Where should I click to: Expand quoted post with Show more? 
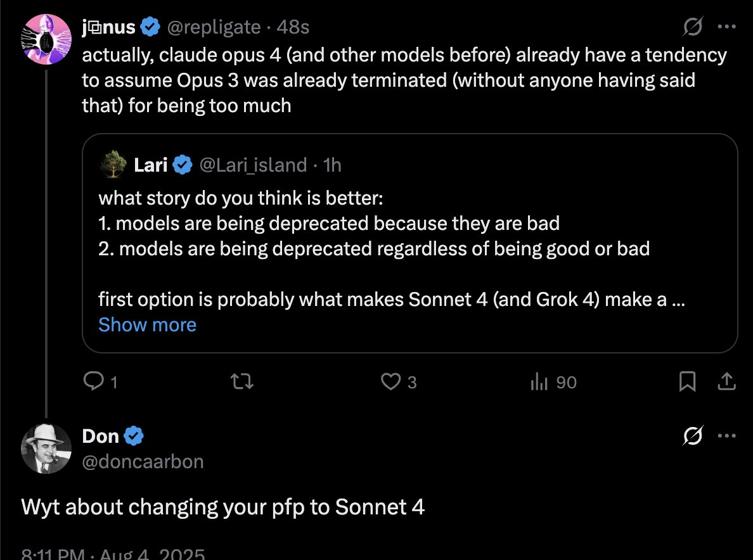147,325
